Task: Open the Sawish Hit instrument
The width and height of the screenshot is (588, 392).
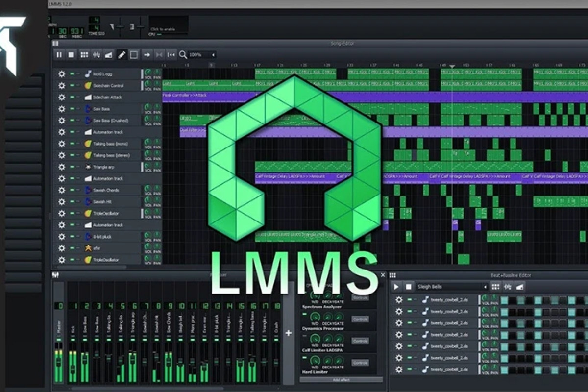Action: point(88,202)
